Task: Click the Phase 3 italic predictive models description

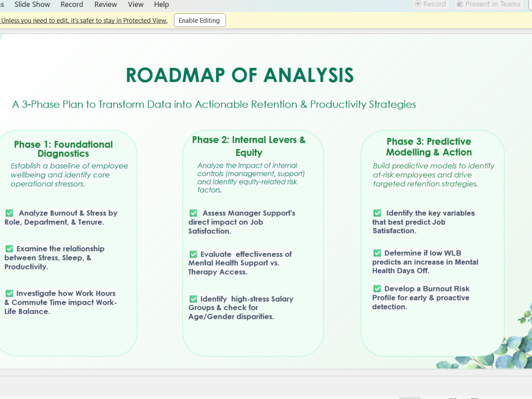Action: (433, 174)
